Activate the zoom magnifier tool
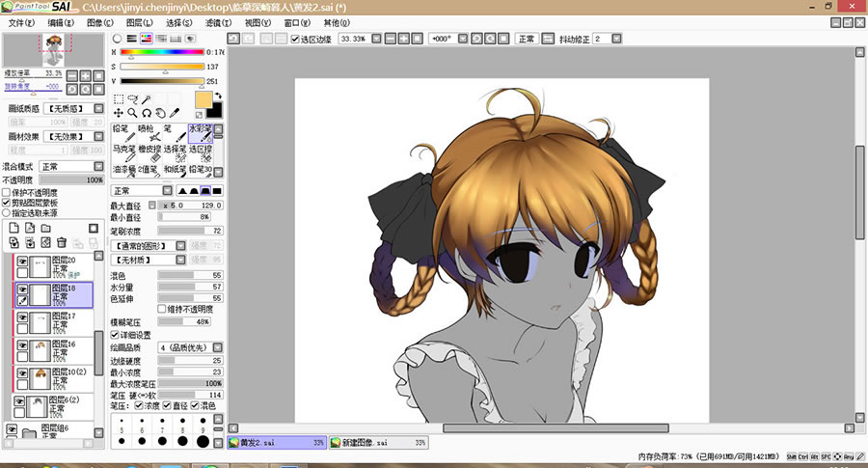This screenshot has height=468, width=868. point(132,113)
